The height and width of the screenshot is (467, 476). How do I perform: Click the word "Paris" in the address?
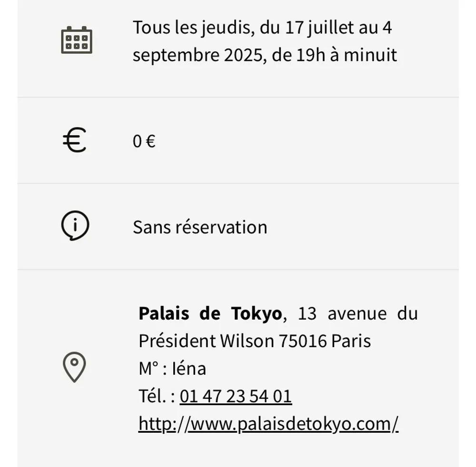351,341
